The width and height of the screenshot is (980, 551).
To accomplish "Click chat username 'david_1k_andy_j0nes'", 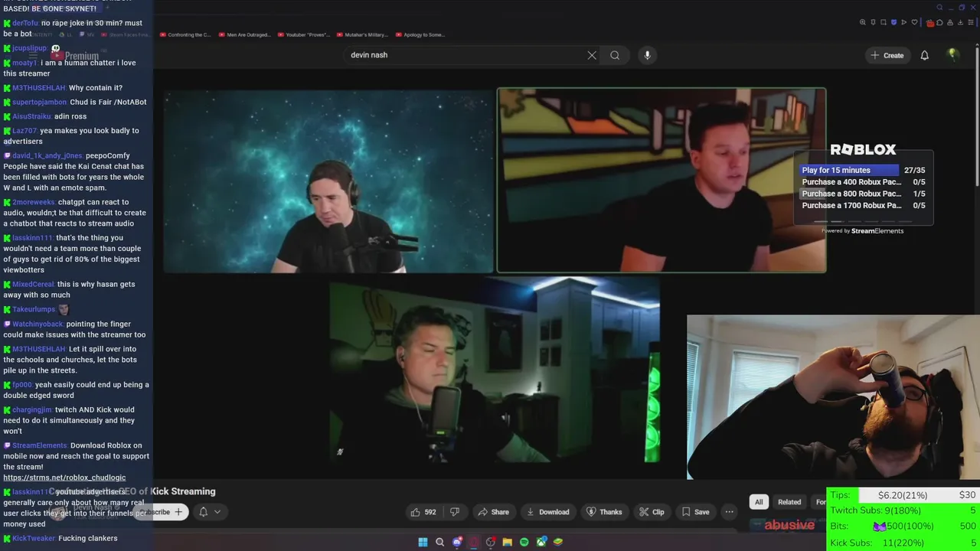I will 47,155.
